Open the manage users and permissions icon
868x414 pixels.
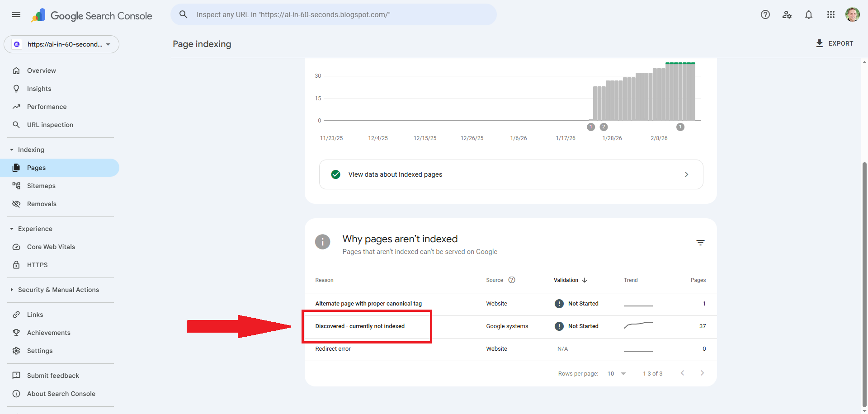pyautogui.click(x=787, y=15)
